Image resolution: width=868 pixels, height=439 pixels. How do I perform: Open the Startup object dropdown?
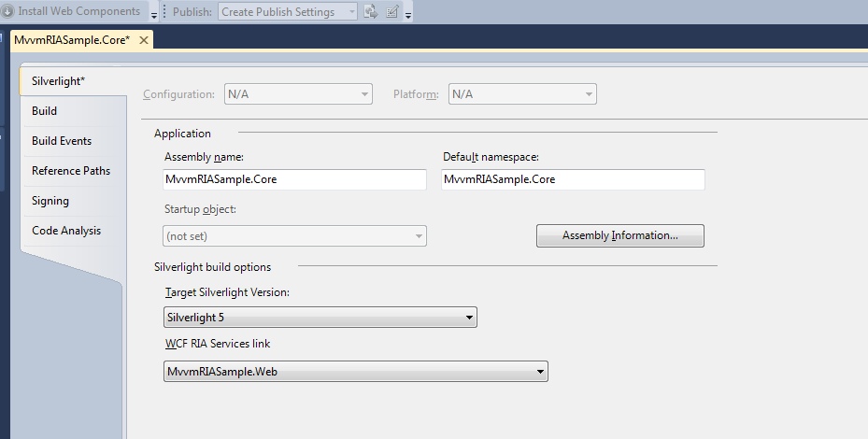(294, 235)
